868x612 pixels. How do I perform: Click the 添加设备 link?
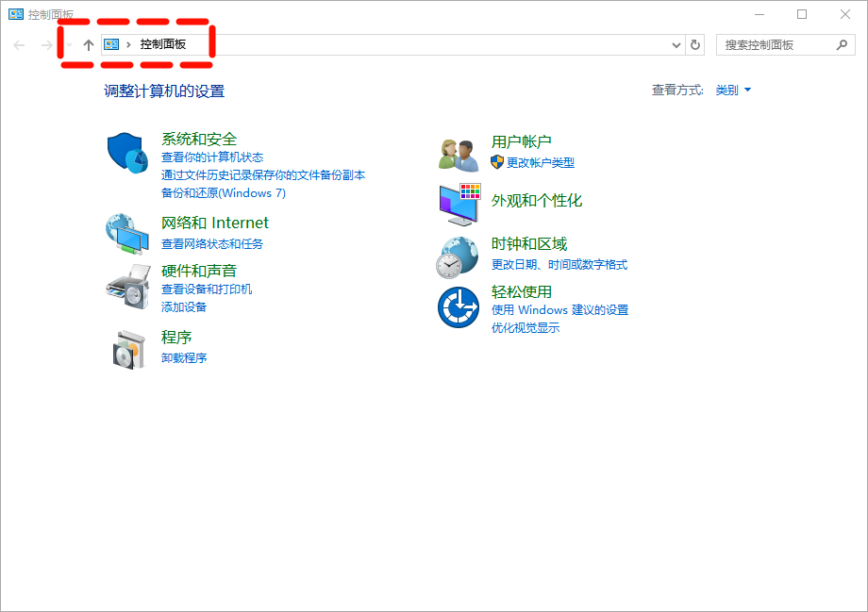(184, 306)
